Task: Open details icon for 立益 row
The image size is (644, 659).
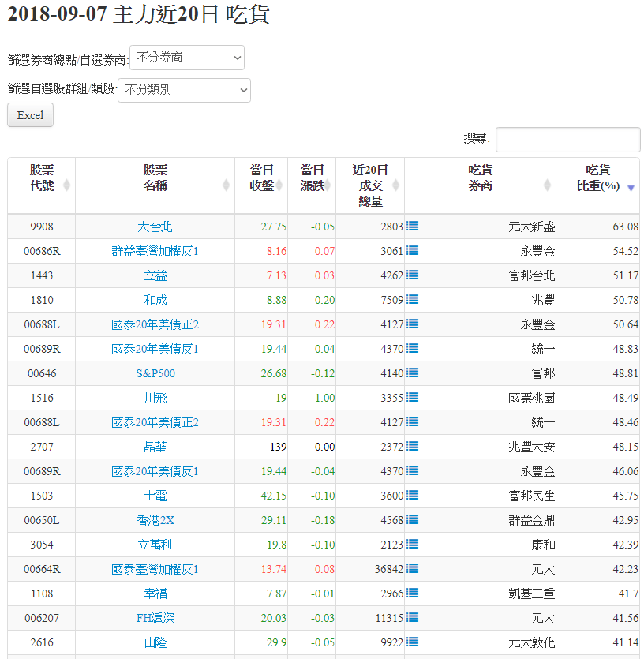Action: point(412,275)
